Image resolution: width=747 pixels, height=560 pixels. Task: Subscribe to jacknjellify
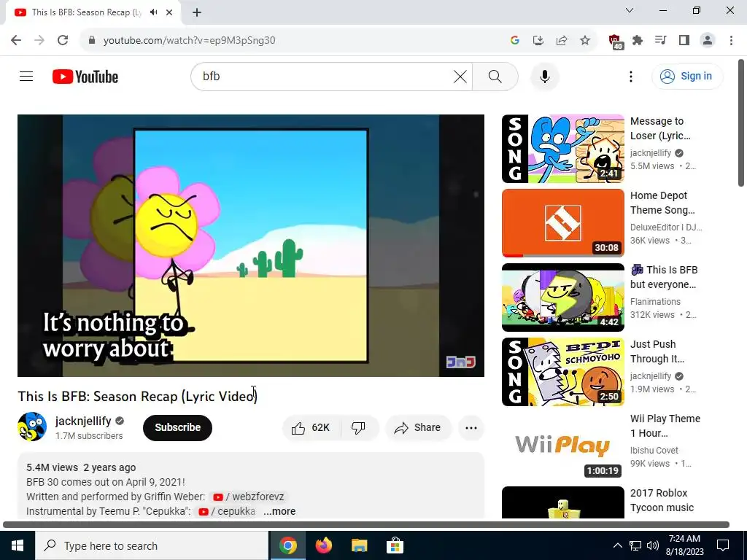tap(177, 427)
